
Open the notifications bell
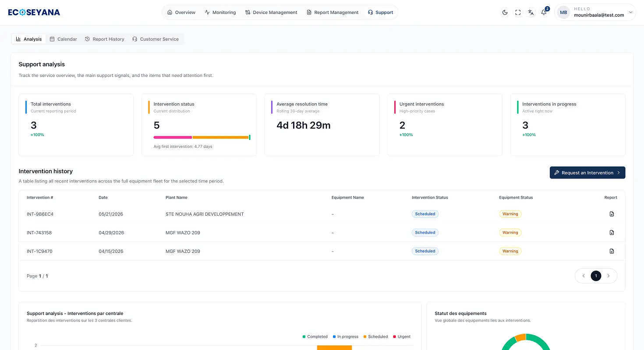click(544, 13)
